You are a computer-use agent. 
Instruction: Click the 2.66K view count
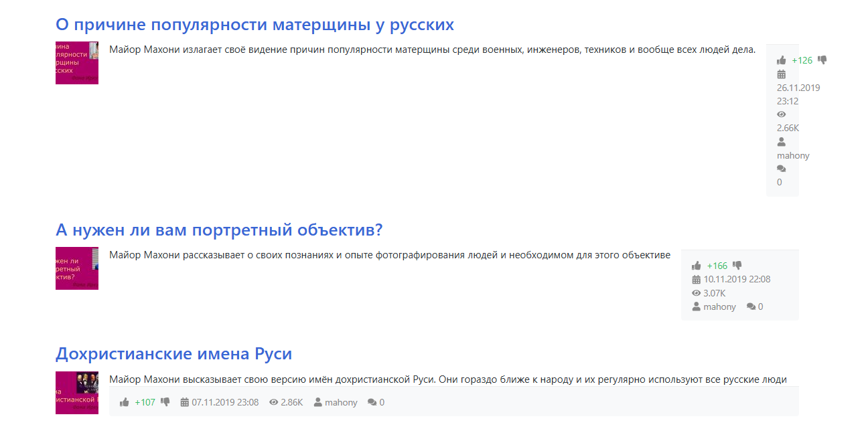(x=788, y=128)
